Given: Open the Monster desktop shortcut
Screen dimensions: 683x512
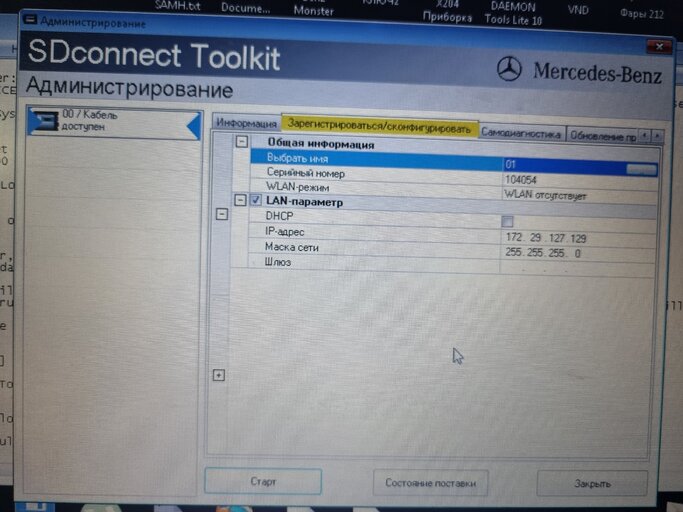Looking at the screenshot, I should tap(314, 8).
